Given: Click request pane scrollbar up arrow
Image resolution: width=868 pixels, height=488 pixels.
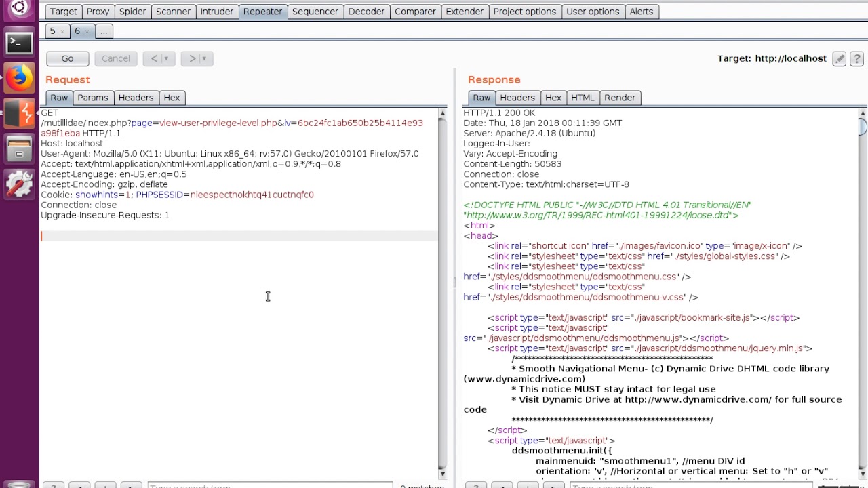Looking at the screenshot, I should click(443, 113).
